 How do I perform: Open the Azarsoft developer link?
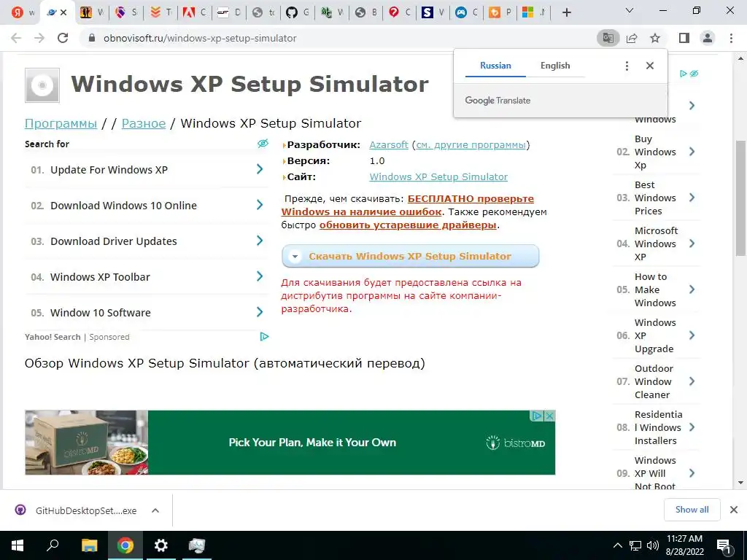(389, 145)
